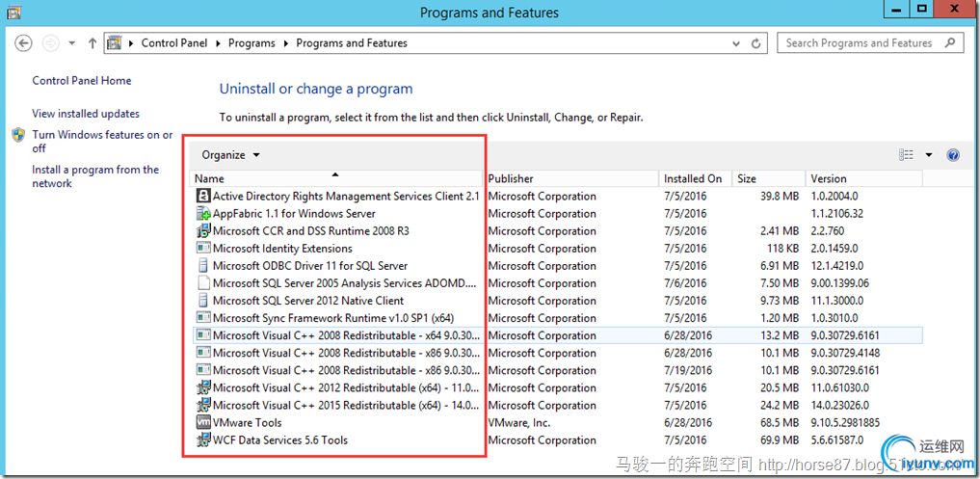Click Programs and Features breadcrumb segment
Viewport: 980px width, 479px height.
click(x=352, y=43)
